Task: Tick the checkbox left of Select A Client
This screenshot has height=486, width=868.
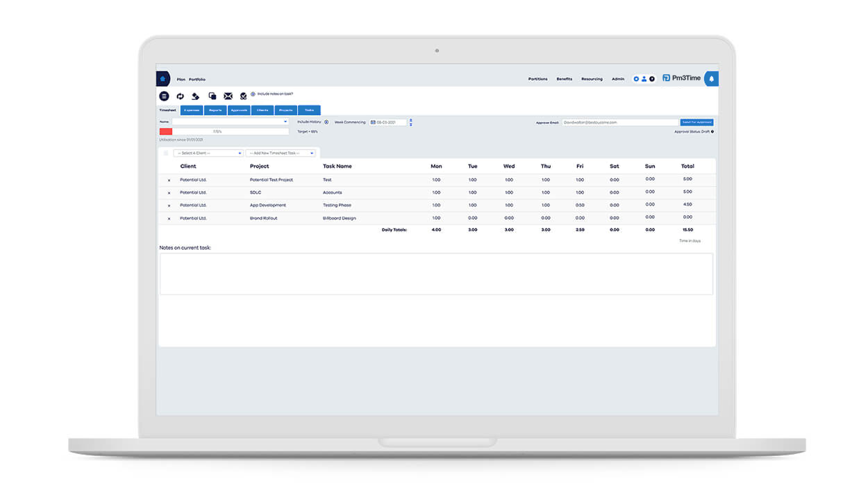Action: pyautogui.click(x=166, y=153)
